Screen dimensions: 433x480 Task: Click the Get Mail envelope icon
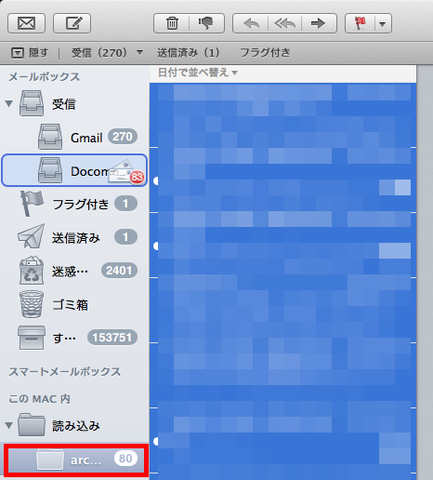pyautogui.click(x=26, y=23)
